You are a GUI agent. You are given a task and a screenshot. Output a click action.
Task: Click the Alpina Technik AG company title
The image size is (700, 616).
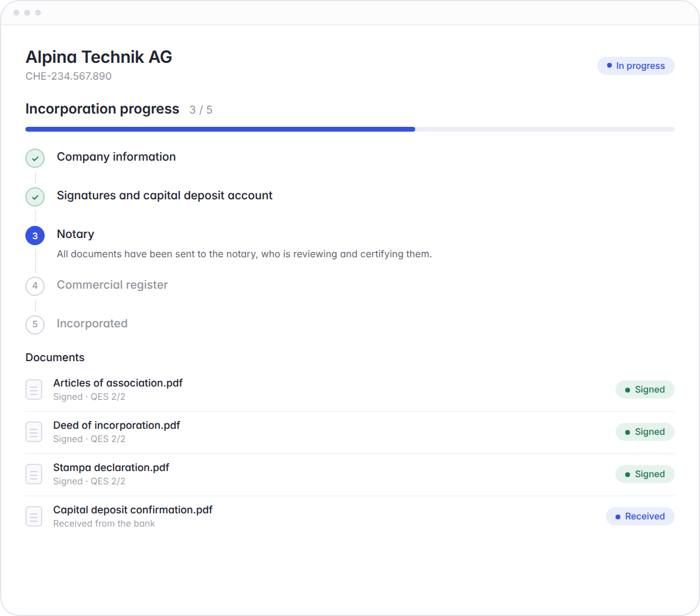coord(98,57)
